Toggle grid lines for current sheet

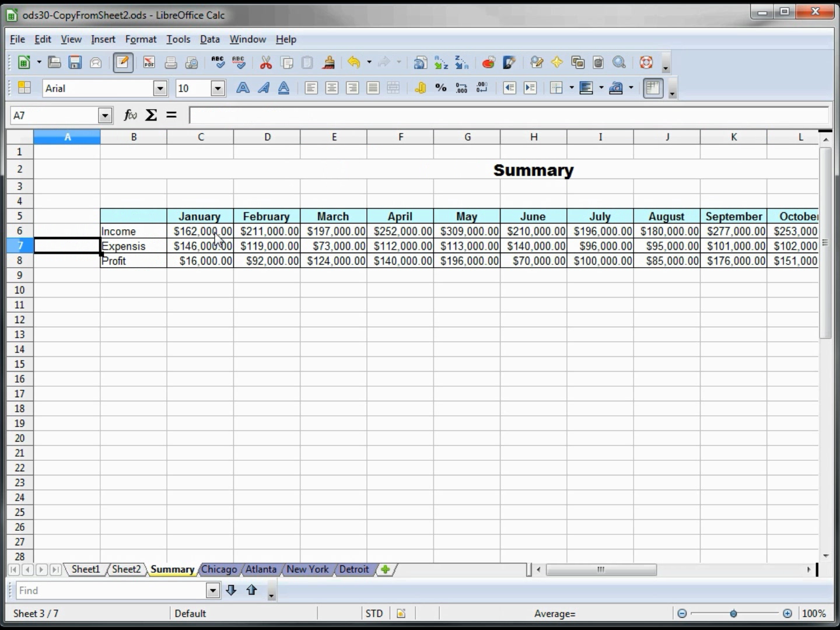click(x=653, y=88)
